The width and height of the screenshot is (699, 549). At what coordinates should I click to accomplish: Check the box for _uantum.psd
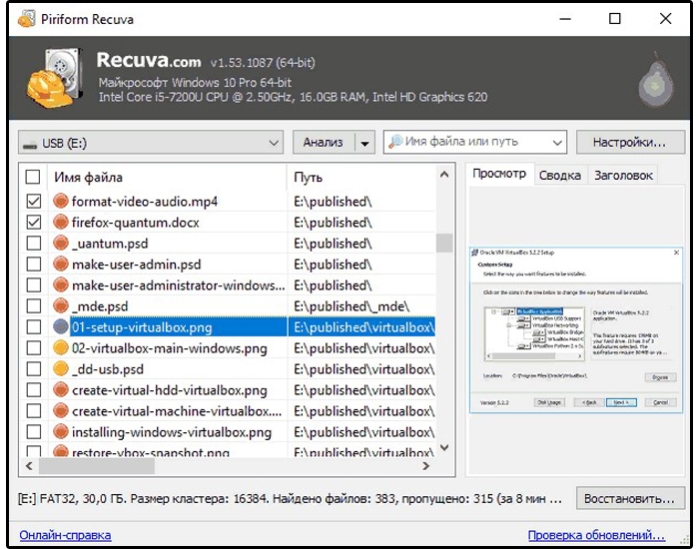[33, 243]
